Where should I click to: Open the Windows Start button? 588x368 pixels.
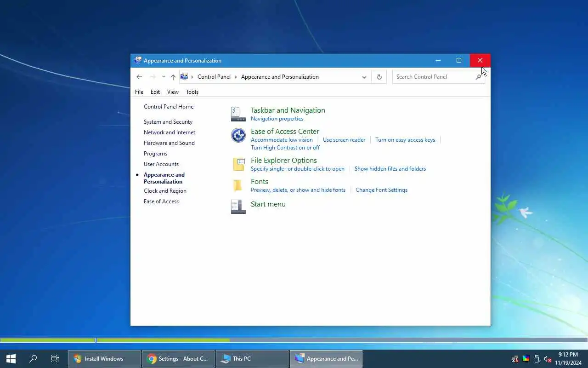coord(11,359)
